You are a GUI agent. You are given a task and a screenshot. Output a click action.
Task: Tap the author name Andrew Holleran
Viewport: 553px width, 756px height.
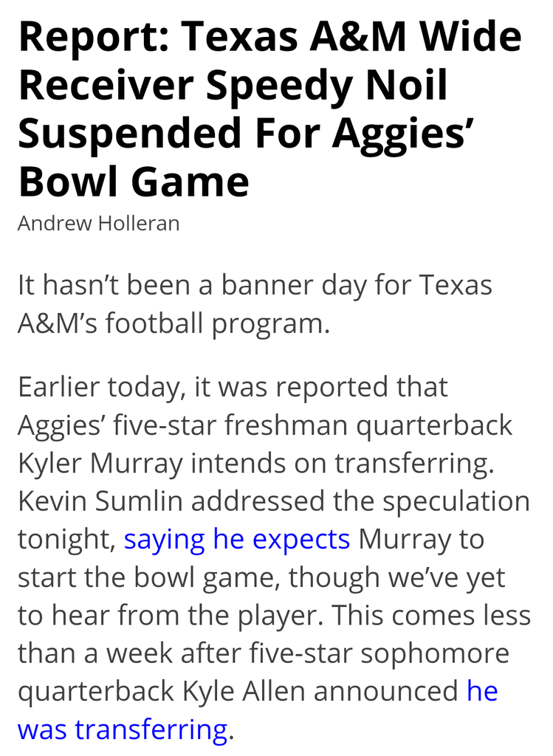tap(98, 223)
